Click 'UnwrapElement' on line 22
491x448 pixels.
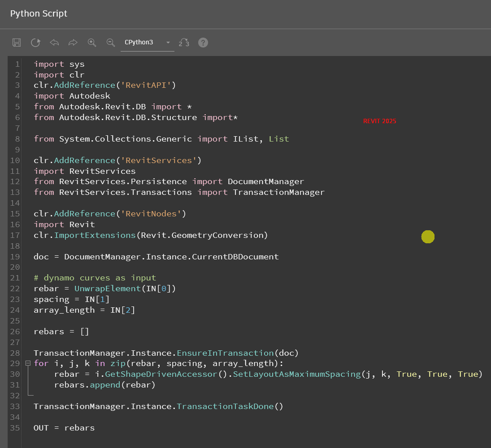pos(108,289)
